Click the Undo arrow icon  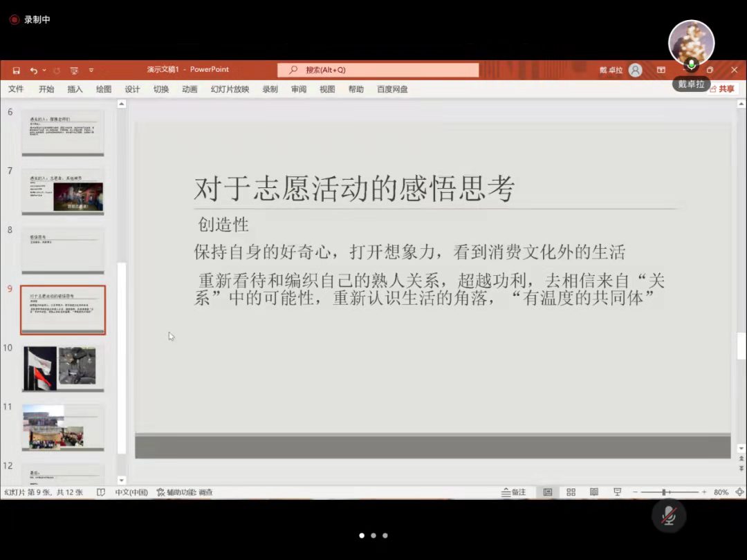point(33,71)
